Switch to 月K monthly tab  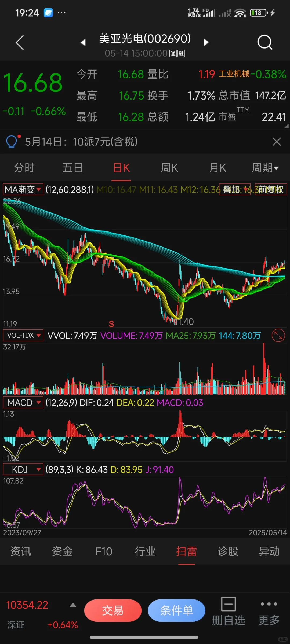tap(218, 168)
